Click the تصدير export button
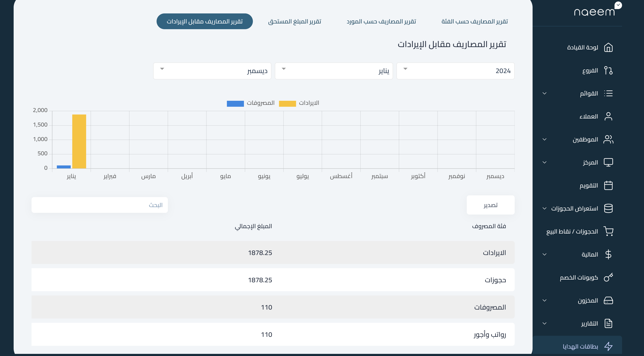This screenshot has width=644, height=356. click(490, 205)
